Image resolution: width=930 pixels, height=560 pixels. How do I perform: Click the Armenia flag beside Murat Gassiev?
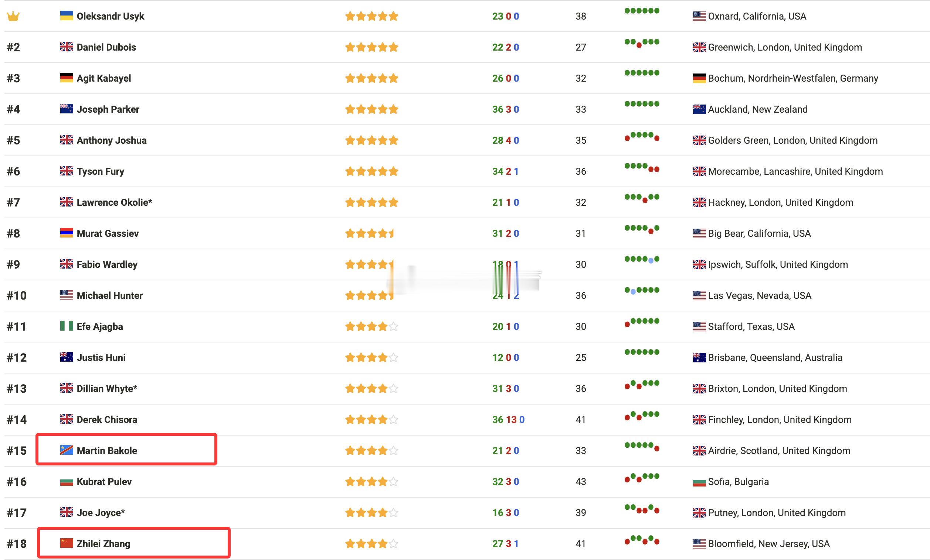click(x=67, y=233)
